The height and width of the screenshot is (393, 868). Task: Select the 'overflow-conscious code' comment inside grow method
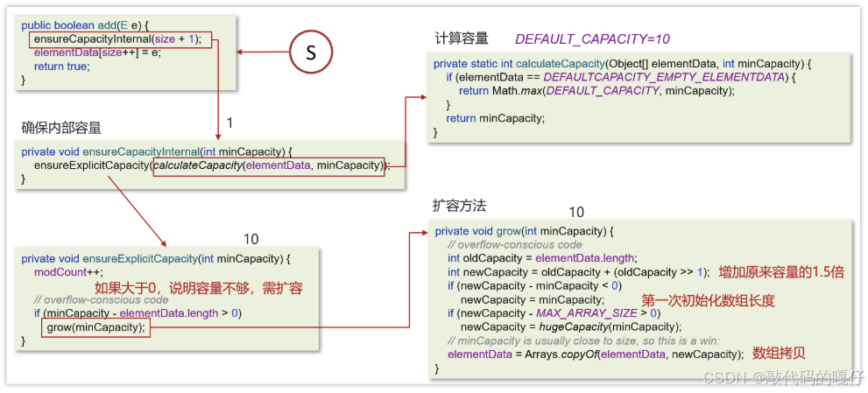(515, 244)
